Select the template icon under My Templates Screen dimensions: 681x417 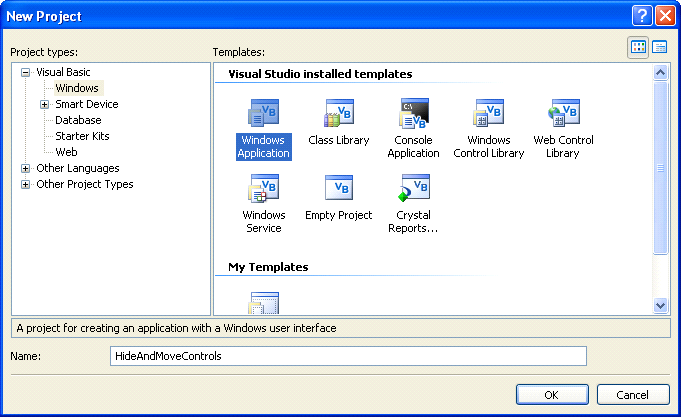(x=264, y=303)
